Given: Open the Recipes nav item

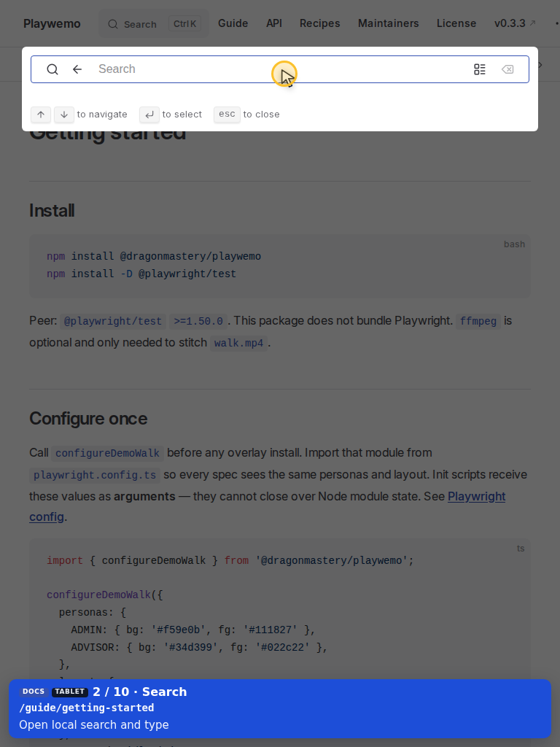Looking at the screenshot, I should (319, 23).
